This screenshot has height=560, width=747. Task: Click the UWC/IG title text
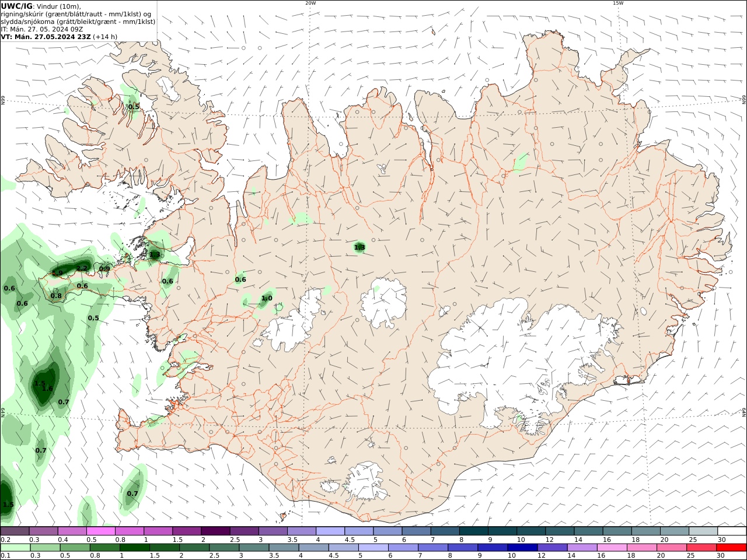[x=16, y=6]
